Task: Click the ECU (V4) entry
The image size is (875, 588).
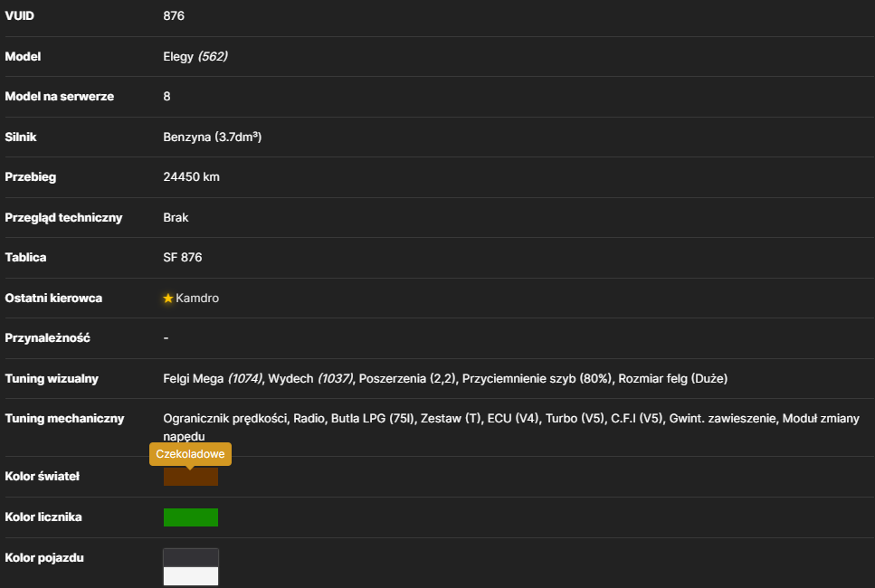Action: [x=513, y=419]
